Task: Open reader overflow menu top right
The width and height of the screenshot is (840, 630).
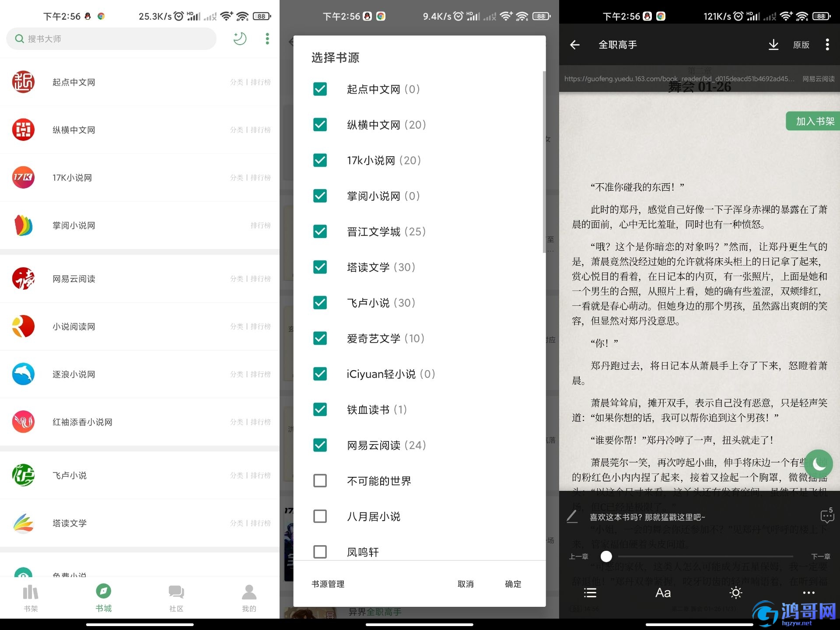Action: coord(827,45)
